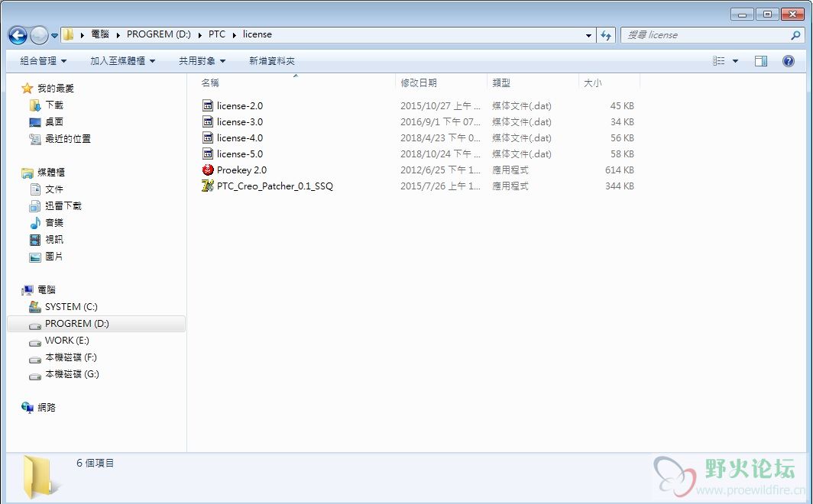The height and width of the screenshot is (504, 813).
Task: Select 電腦 computer in sidebar
Action: tap(46, 289)
